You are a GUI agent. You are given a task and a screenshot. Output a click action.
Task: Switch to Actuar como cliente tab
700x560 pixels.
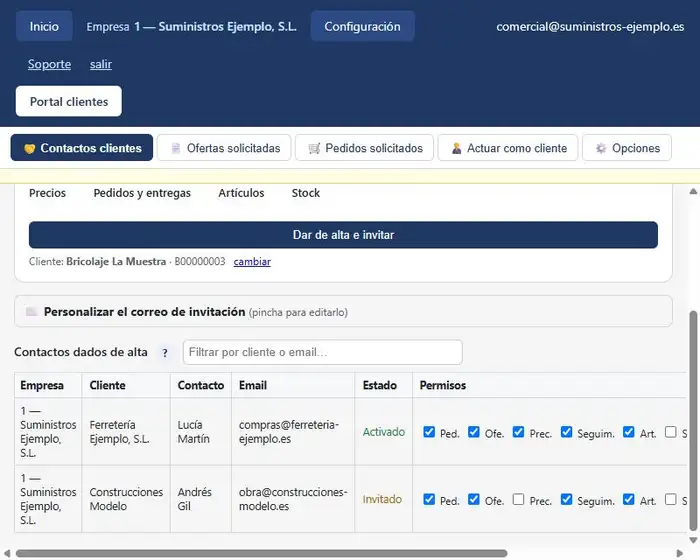(508, 148)
